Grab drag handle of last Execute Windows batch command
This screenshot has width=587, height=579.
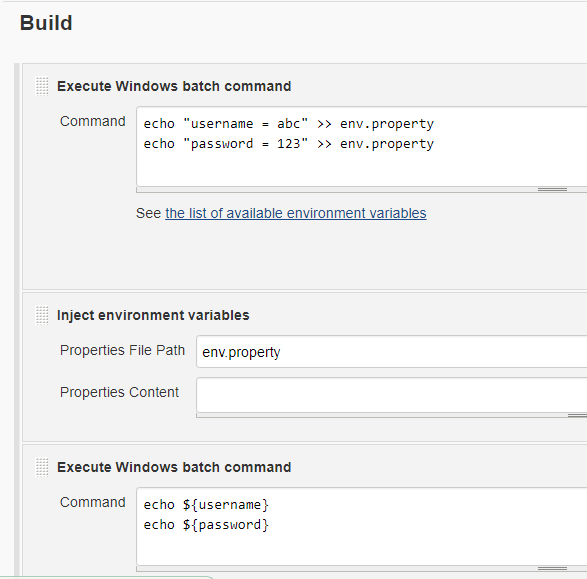point(42,467)
